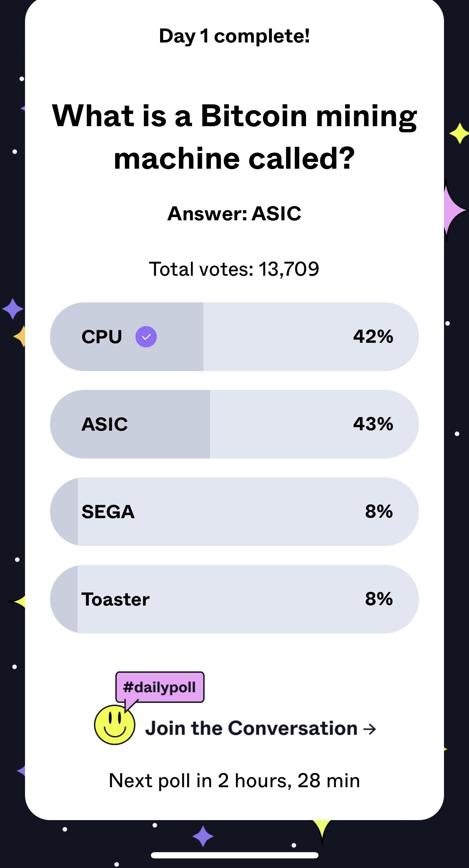Click the 43% result for ASIC
This screenshot has height=868, width=469.
373,424
